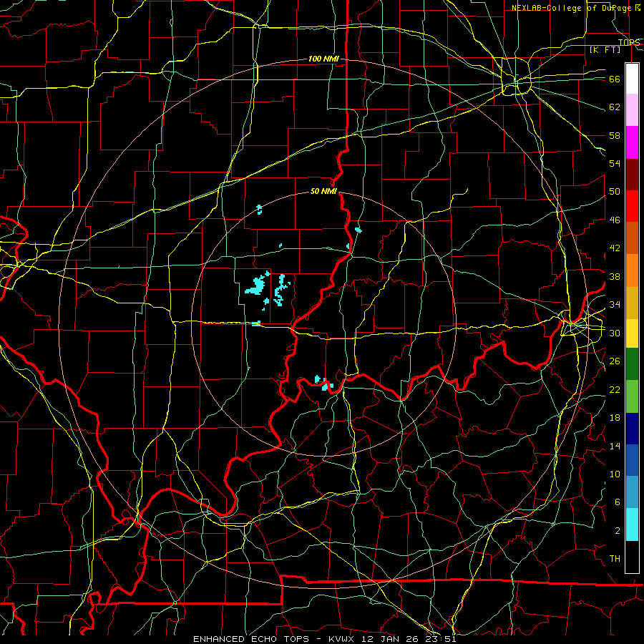Image resolution: width=644 pixels, height=644 pixels.
Task: Click the black TH threshold swatch
Action: click(x=632, y=557)
